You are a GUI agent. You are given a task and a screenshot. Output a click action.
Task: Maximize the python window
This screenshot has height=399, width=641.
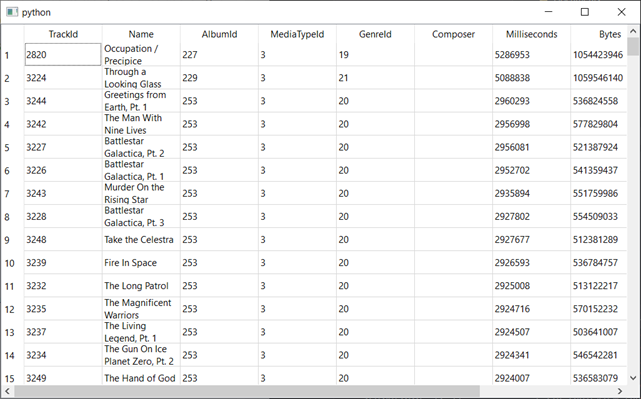[585, 12]
